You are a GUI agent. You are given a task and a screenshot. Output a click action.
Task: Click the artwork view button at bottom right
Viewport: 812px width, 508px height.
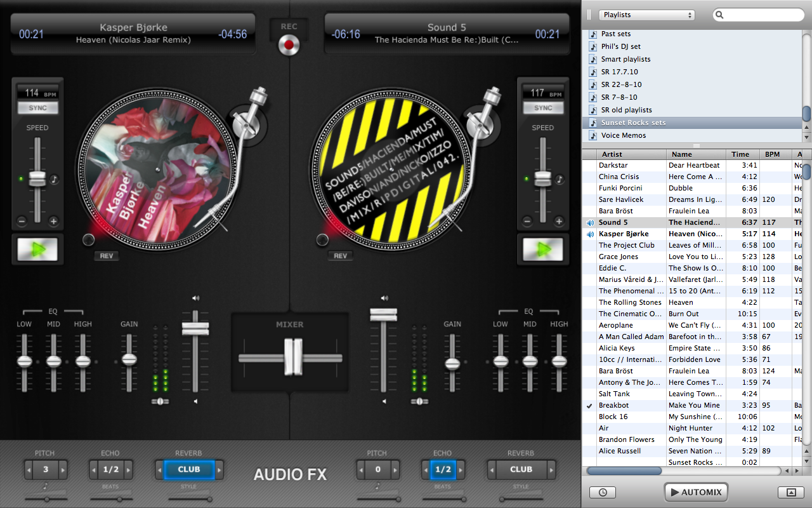(790, 492)
